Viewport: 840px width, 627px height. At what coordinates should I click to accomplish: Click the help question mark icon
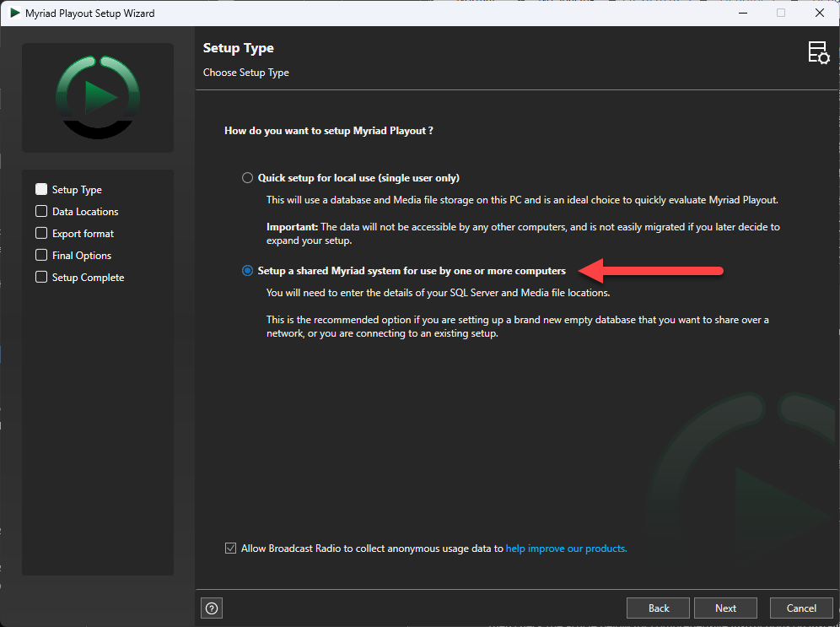point(212,608)
